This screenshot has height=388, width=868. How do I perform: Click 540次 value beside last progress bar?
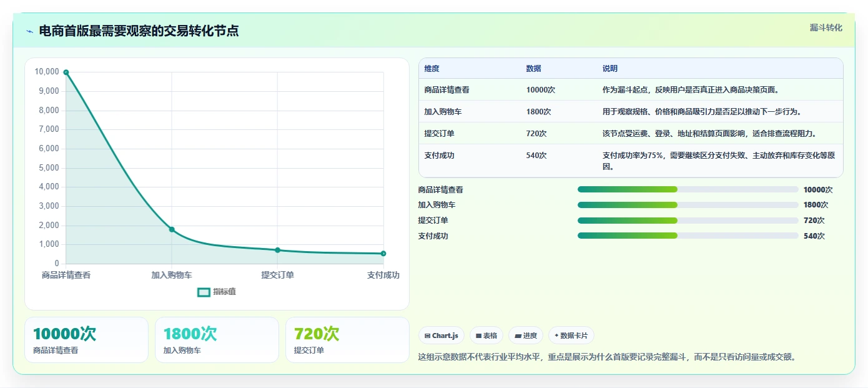click(814, 236)
